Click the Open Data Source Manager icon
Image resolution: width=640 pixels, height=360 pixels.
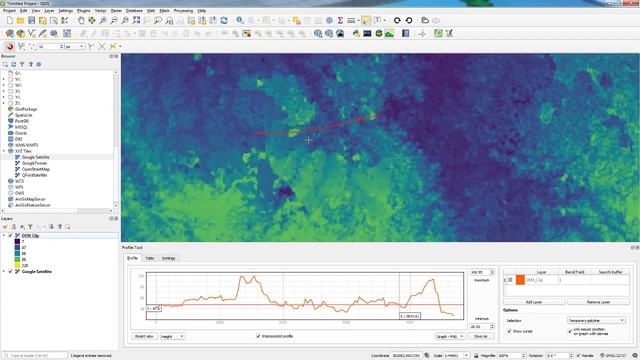(x=9, y=33)
